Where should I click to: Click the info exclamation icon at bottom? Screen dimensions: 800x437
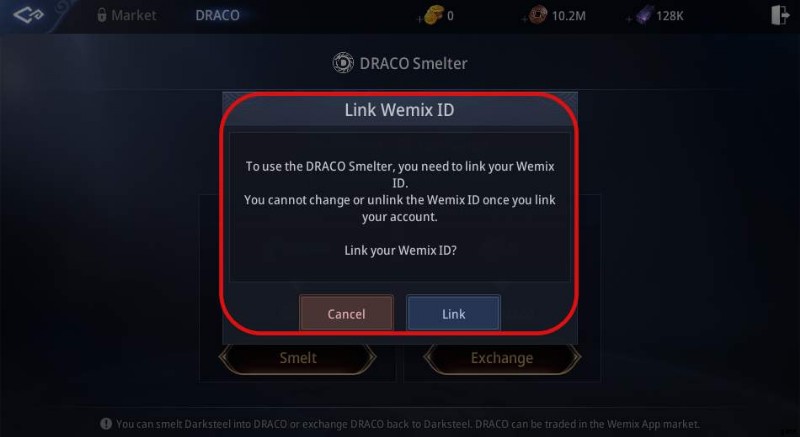point(106,423)
